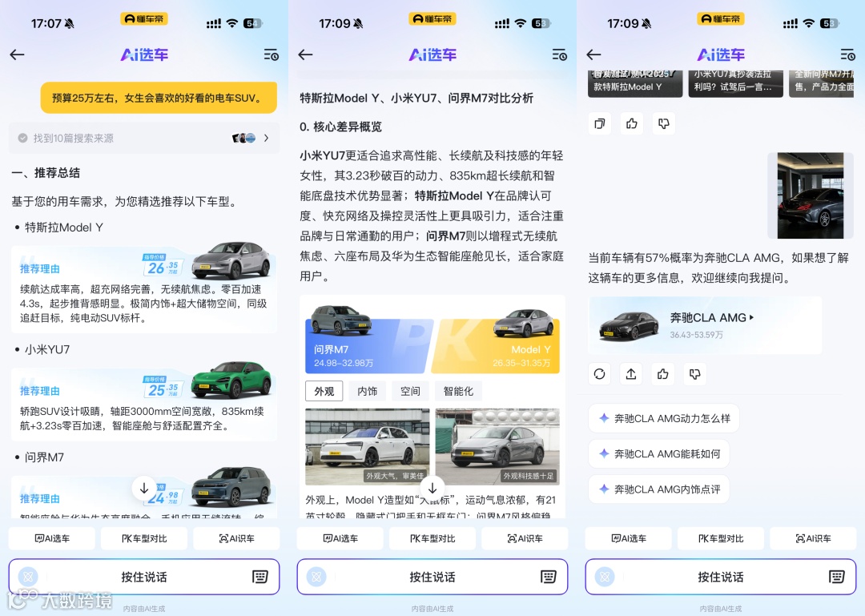Select the 智能化 tab
This screenshot has height=616, width=865.
point(458,392)
